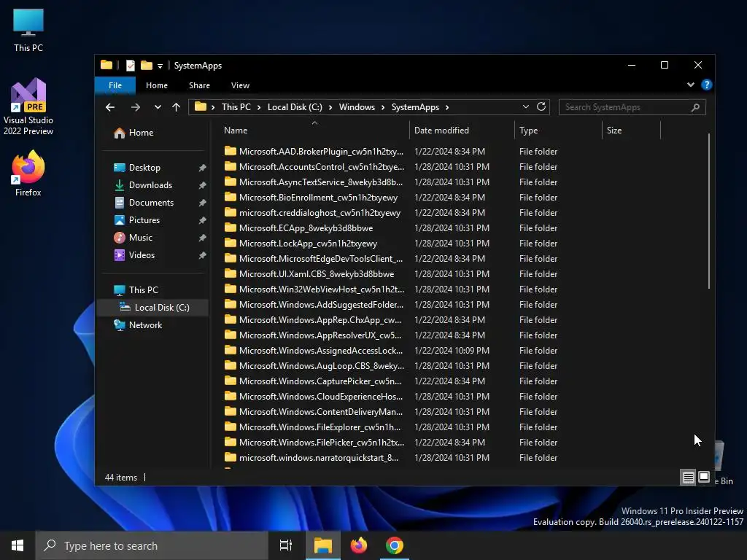
Task: Open the recent locations dropdown chevron
Action: pos(158,107)
